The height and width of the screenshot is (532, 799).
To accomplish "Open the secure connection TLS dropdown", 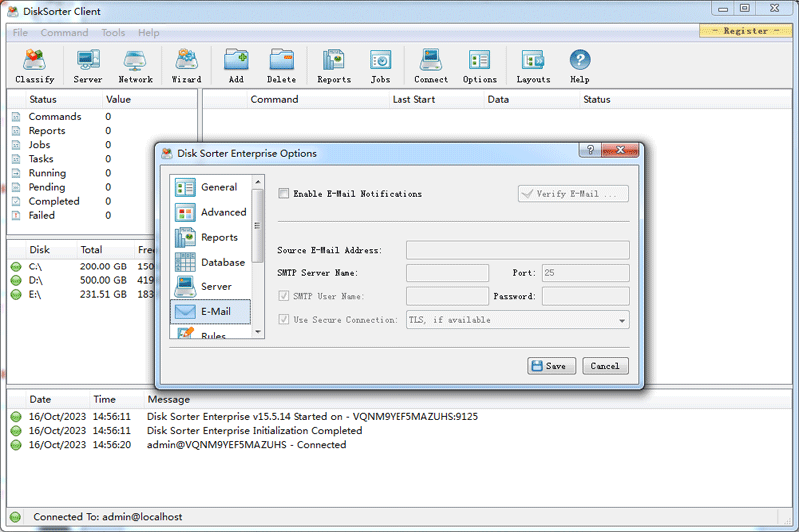I will (517, 320).
